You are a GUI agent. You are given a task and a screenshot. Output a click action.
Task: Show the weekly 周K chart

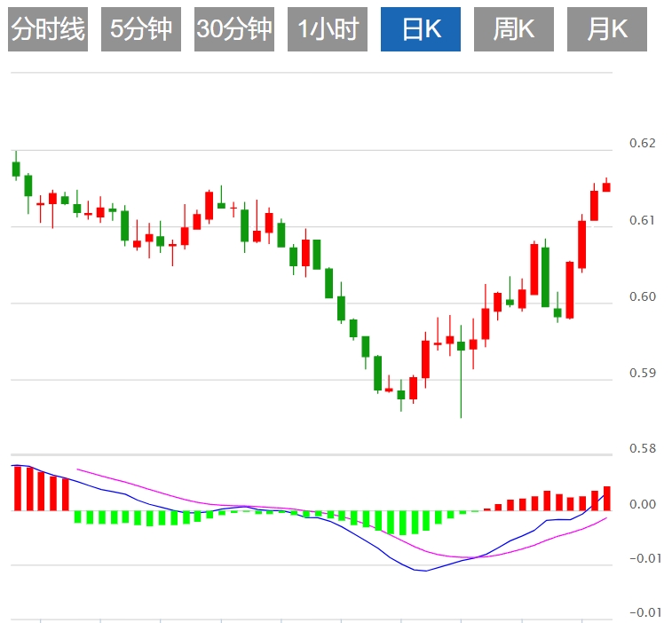coord(514,30)
